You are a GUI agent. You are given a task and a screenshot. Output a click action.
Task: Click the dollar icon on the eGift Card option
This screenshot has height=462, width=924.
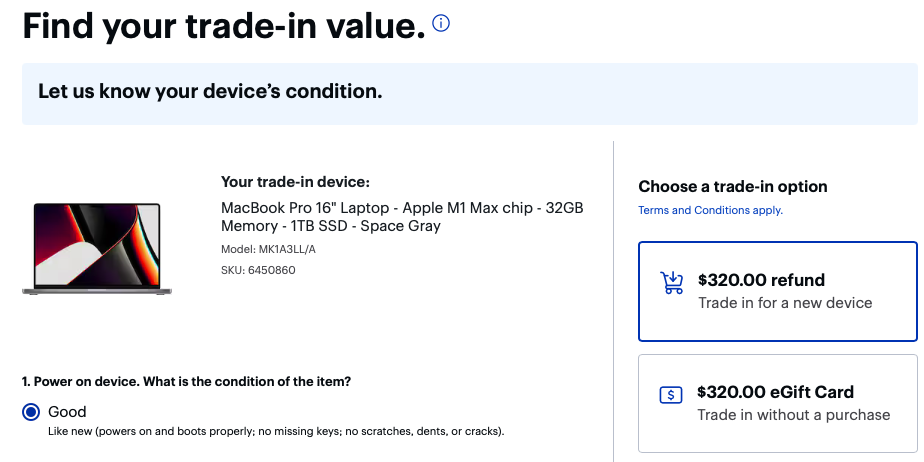coord(671,394)
